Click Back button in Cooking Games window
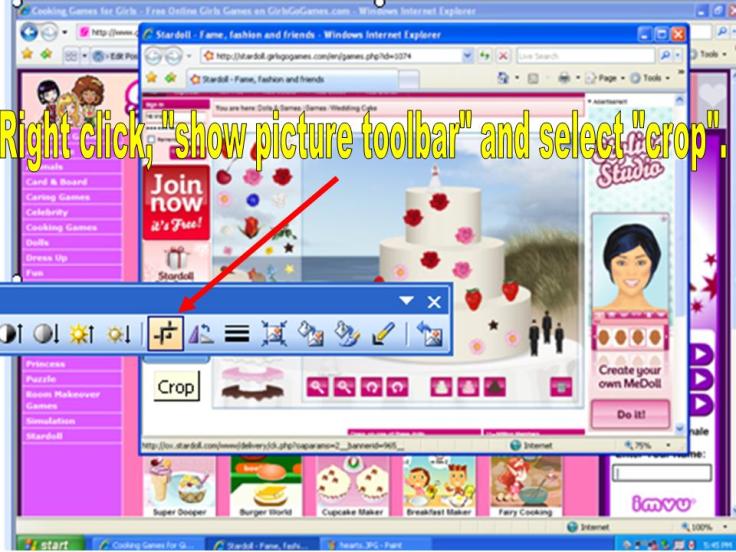This screenshot has width=736, height=552. pos(29,32)
